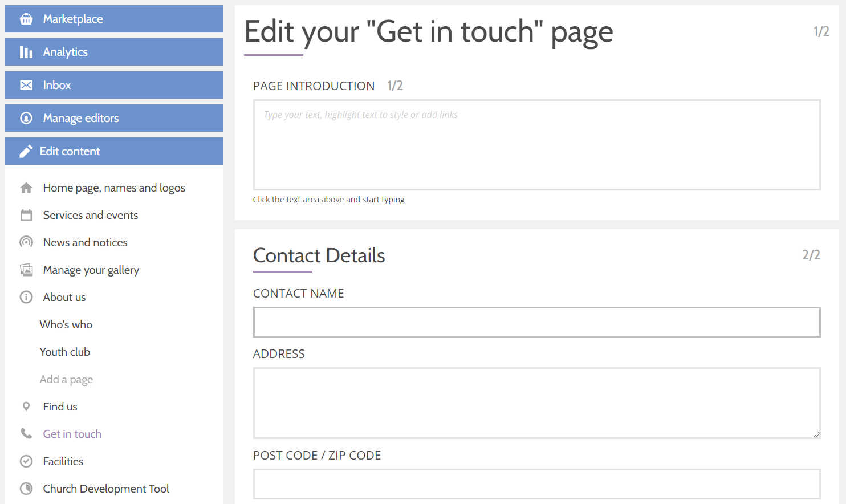Focus the Contact Name field

point(537,322)
